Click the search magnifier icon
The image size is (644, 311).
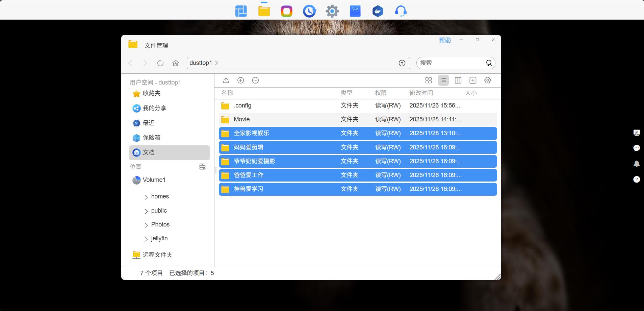click(x=489, y=63)
